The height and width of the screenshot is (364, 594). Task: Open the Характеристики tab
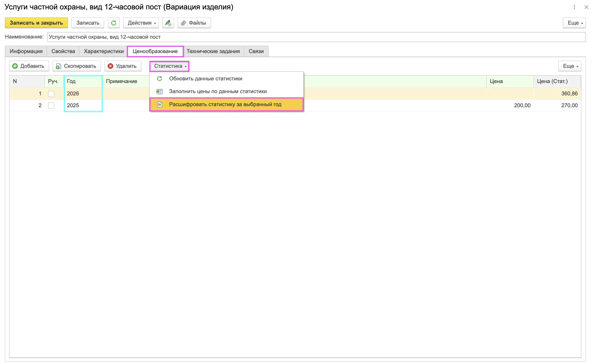[x=104, y=51]
